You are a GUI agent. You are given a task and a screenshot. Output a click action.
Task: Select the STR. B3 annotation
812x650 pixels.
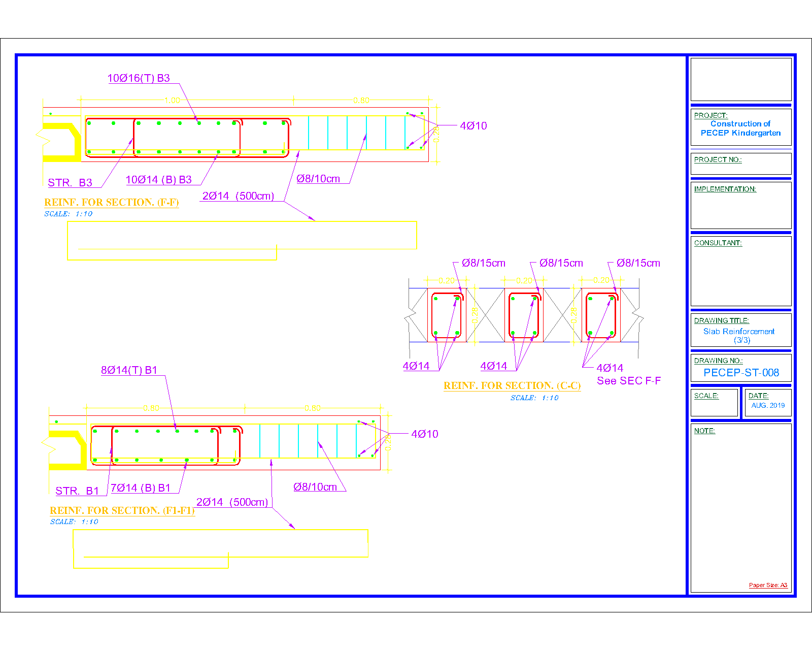click(70, 183)
